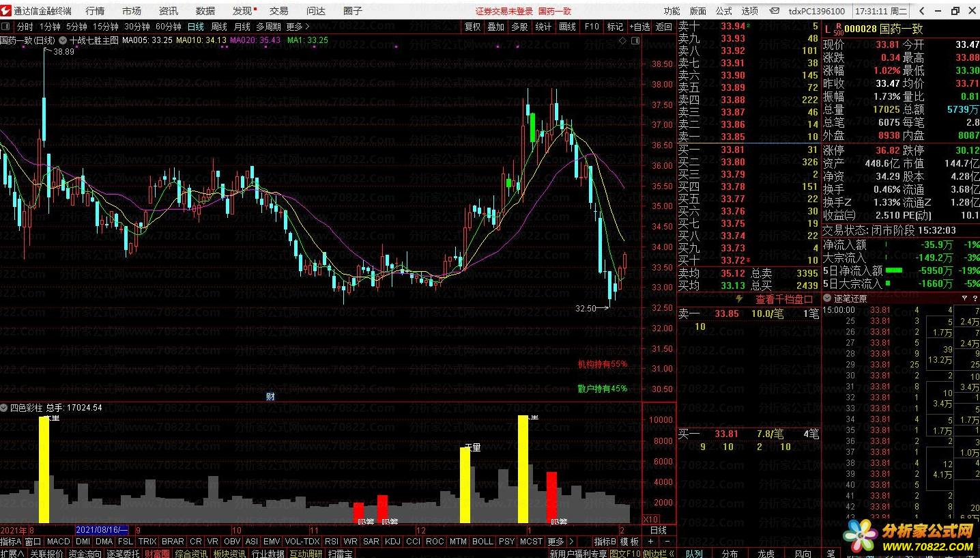The width and height of the screenshot is (980, 558).
Task: Toggle the 画线 drawing tools
Action: [568, 27]
